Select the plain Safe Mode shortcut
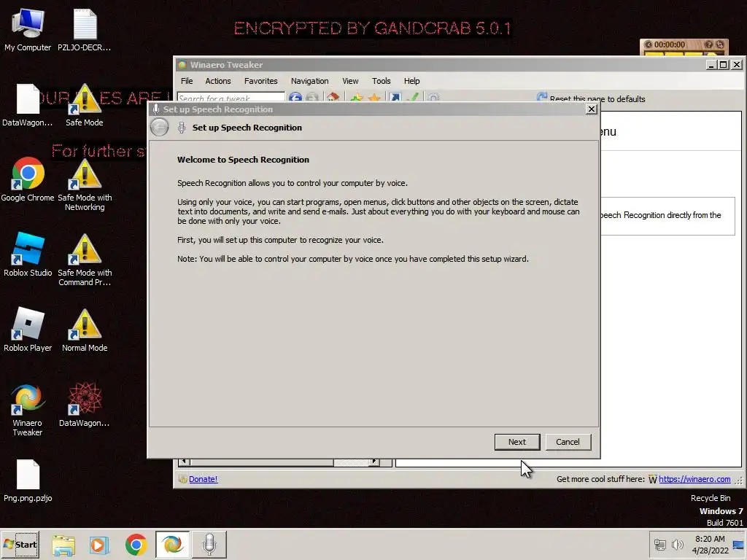Viewport: 747px width, 560px height. 85,106
